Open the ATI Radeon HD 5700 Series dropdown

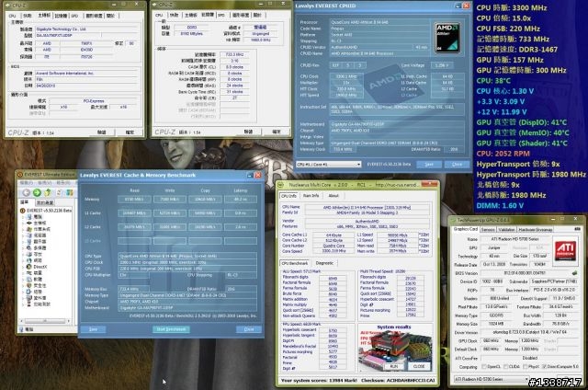492,380
